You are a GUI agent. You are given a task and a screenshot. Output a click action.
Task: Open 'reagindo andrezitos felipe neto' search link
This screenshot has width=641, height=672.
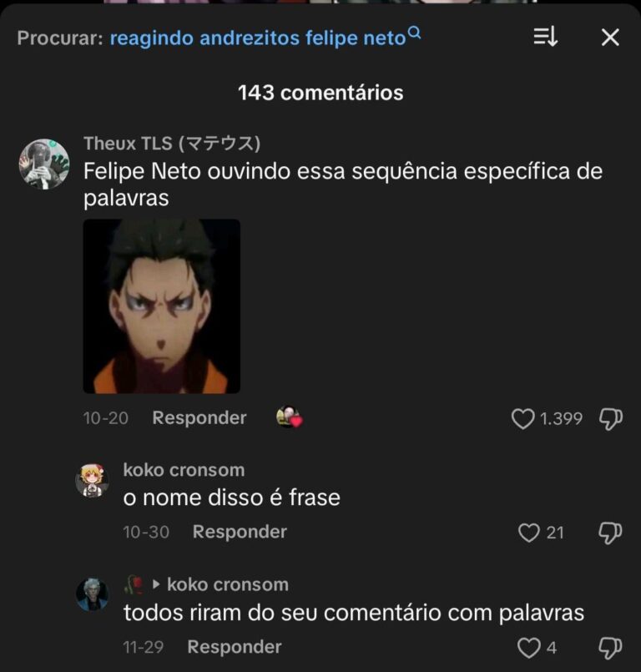pos(258,38)
